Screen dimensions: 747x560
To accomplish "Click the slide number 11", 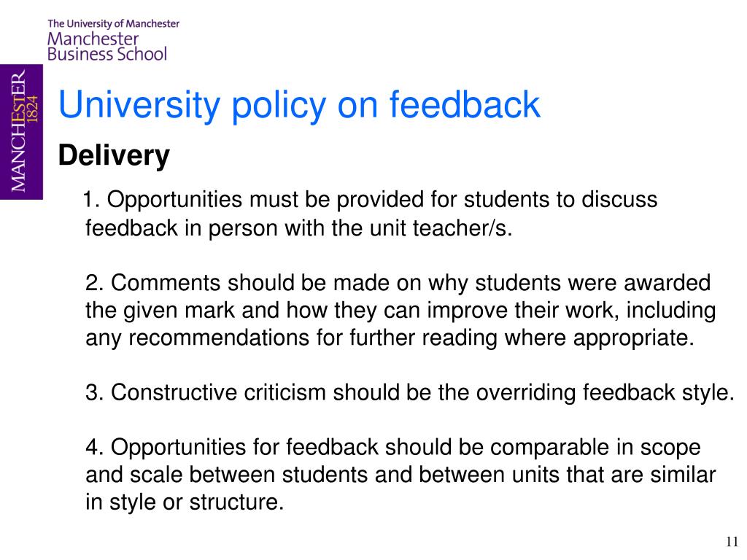I will (x=732, y=542).
